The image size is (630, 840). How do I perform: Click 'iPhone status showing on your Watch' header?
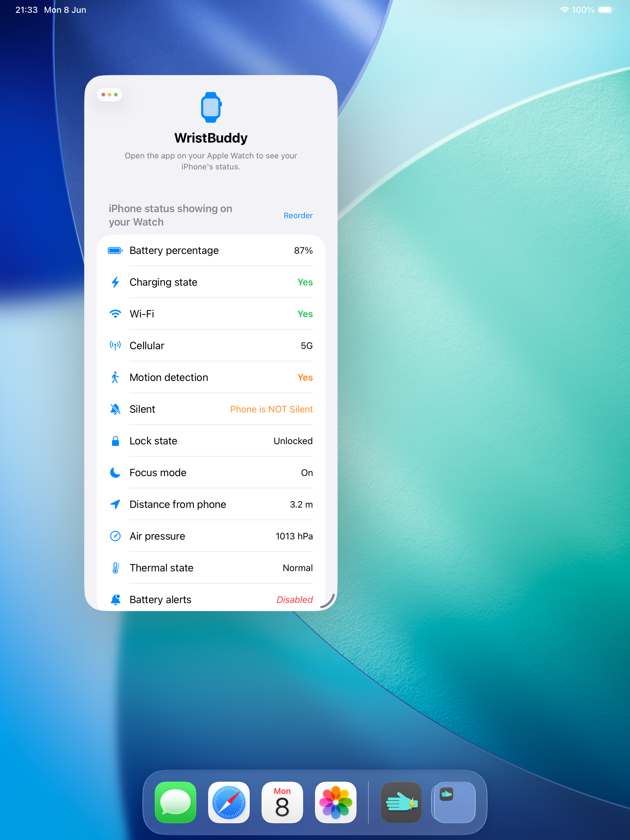point(171,215)
